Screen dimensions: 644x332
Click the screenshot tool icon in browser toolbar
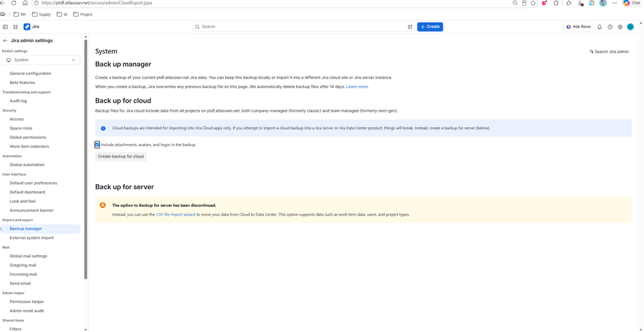click(592, 3)
